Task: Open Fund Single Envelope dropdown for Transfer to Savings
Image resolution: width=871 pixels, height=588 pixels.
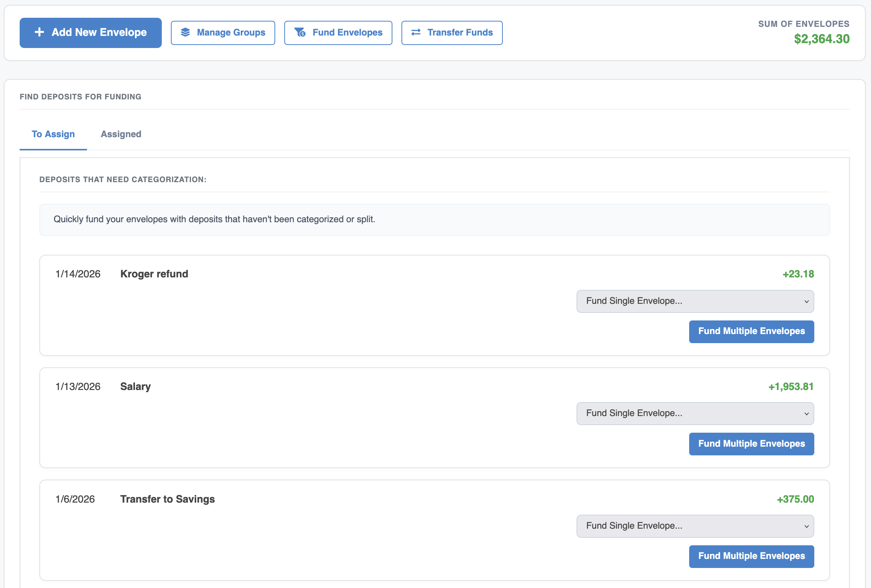Action: (695, 526)
